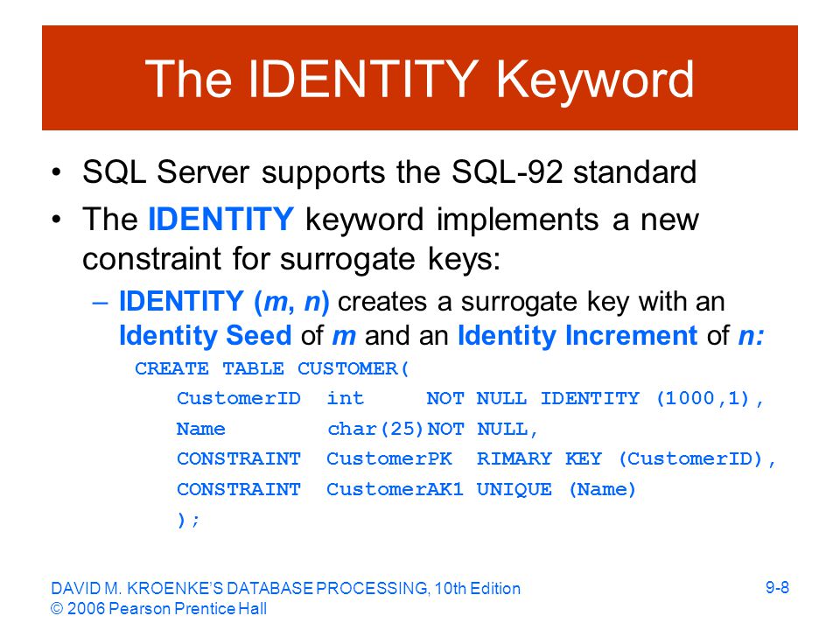
Task: Click the constraint name 'CustomerPK'
Action: point(389,459)
